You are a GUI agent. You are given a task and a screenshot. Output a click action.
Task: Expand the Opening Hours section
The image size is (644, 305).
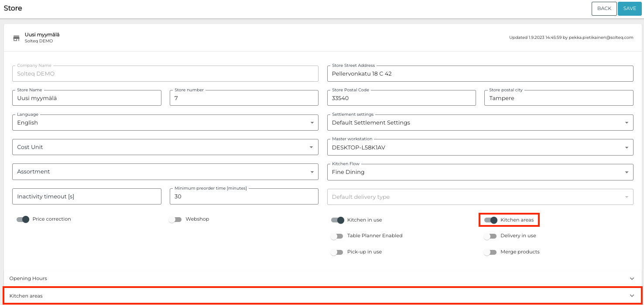click(322, 278)
